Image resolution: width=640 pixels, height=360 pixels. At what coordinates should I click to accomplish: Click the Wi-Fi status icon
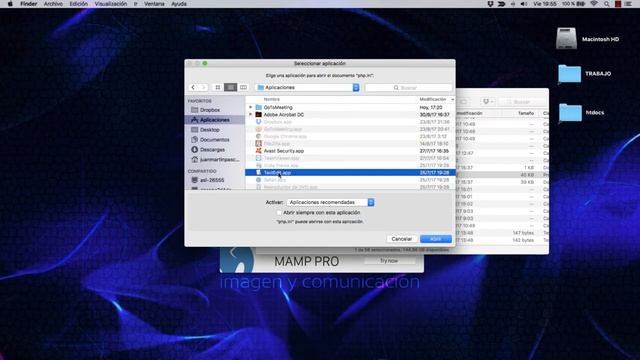(594, 4)
